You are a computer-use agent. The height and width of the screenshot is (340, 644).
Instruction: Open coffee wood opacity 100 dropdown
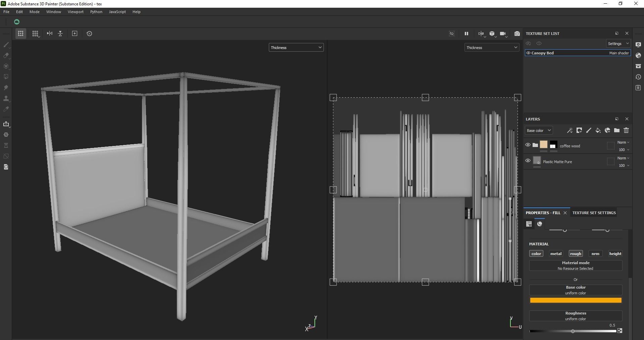(624, 150)
